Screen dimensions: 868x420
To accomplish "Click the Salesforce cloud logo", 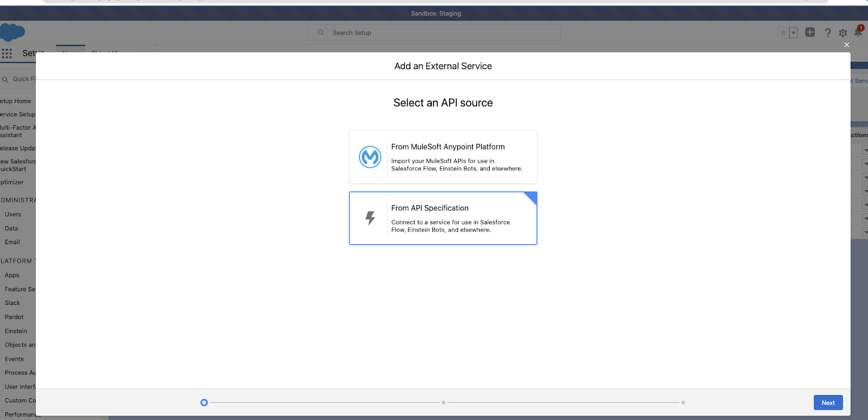I will coord(12,32).
